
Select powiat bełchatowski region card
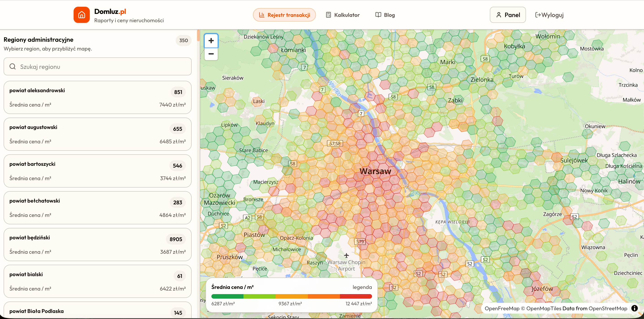tap(98, 208)
